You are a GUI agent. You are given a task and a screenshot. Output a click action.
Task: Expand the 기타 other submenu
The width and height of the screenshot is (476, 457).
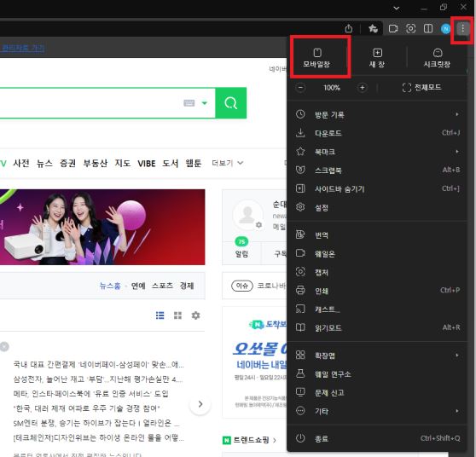coord(377,411)
